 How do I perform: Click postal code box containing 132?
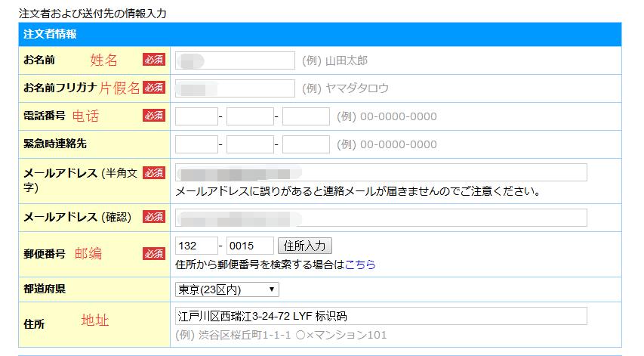click(x=196, y=246)
